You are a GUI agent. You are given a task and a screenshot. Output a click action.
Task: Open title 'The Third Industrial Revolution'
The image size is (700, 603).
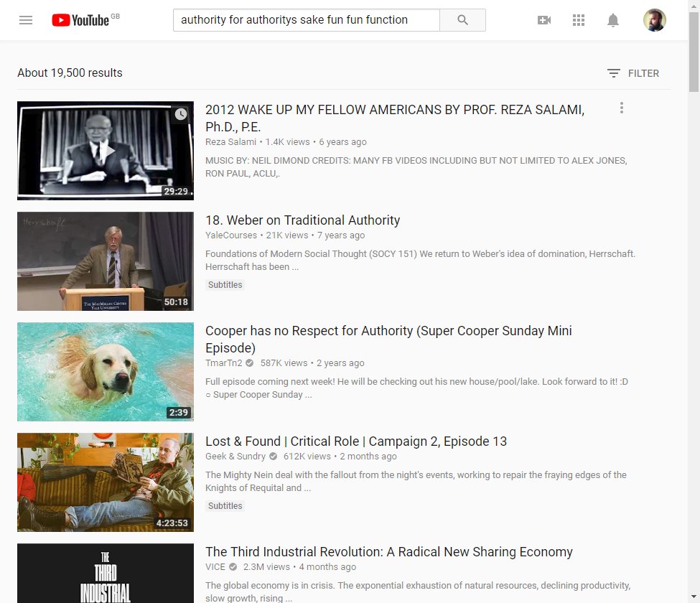pos(389,552)
